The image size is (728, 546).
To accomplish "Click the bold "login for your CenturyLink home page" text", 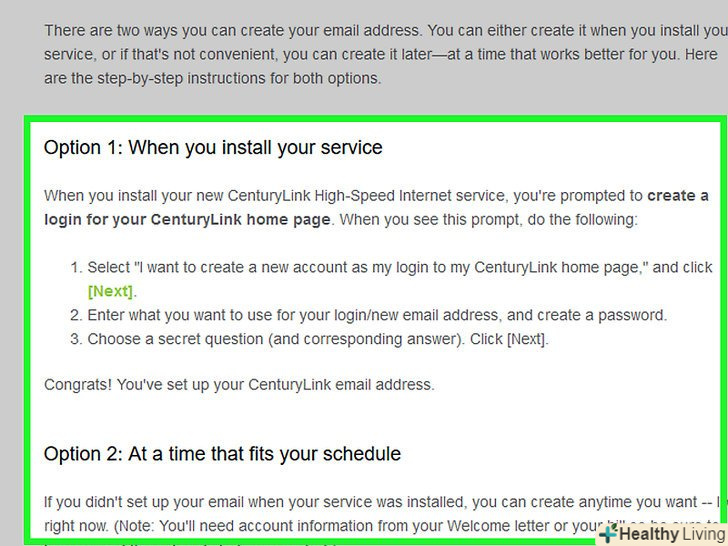I will tap(187, 219).
